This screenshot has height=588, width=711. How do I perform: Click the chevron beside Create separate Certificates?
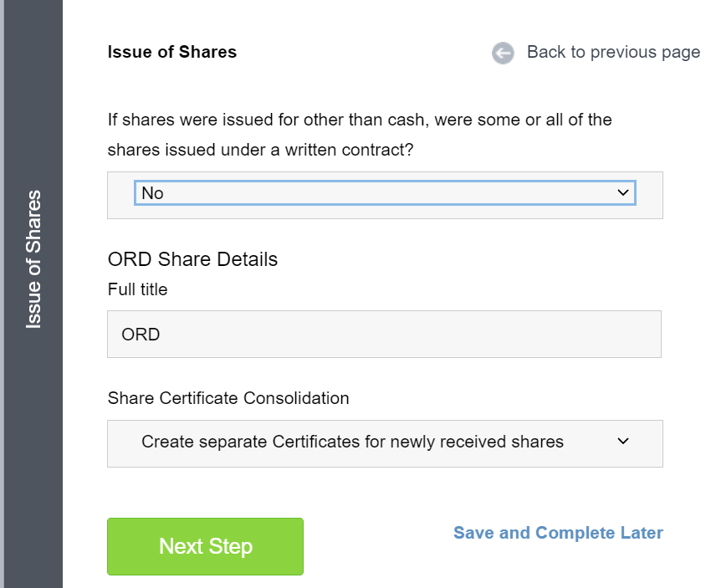tap(623, 441)
